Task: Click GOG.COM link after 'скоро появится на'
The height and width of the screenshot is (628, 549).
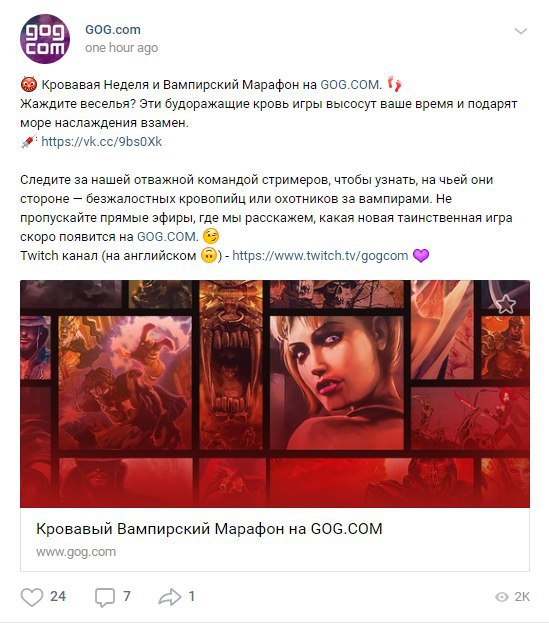Action: (x=167, y=237)
